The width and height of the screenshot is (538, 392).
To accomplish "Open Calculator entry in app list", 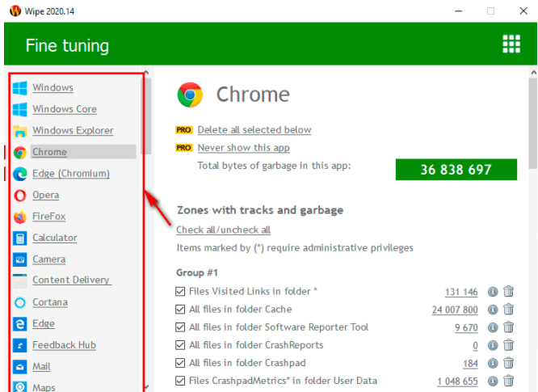I will tap(55, 238).
